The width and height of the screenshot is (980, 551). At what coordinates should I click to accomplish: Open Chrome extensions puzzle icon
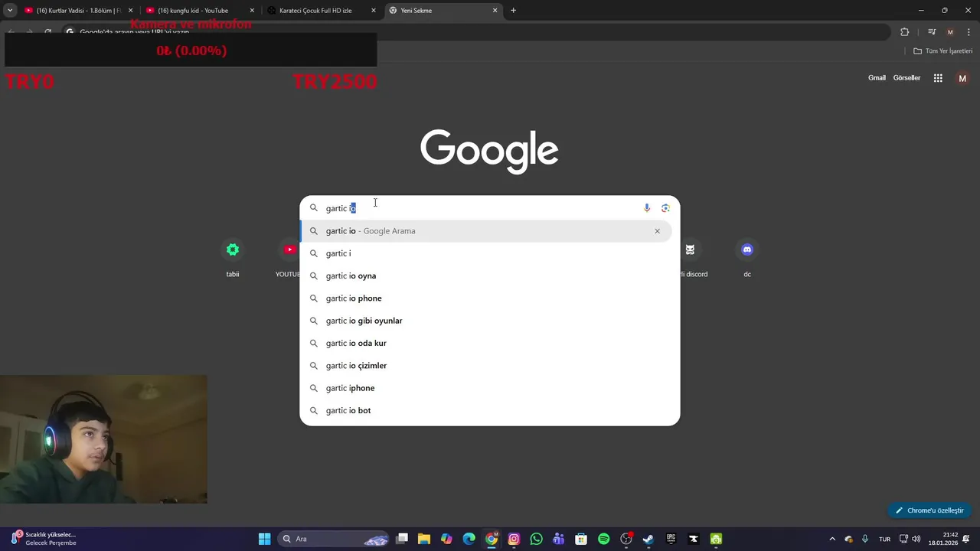pyautogui.click(x=905, y=32)
